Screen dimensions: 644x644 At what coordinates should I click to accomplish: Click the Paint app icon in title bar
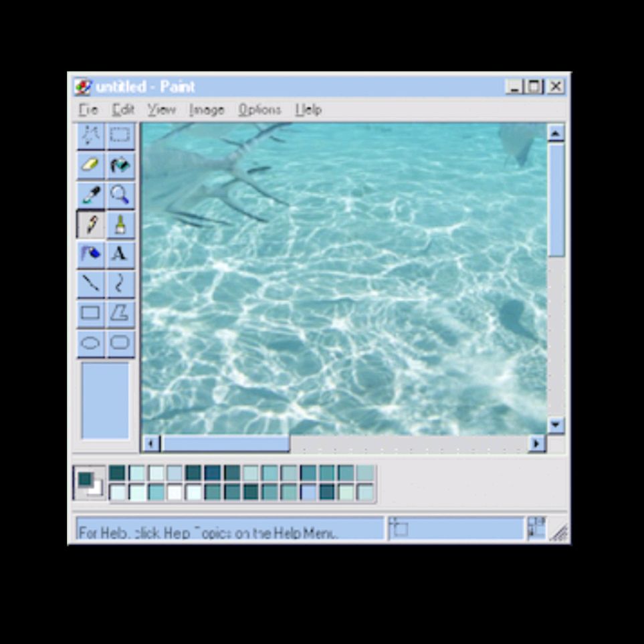pos(83,87)
